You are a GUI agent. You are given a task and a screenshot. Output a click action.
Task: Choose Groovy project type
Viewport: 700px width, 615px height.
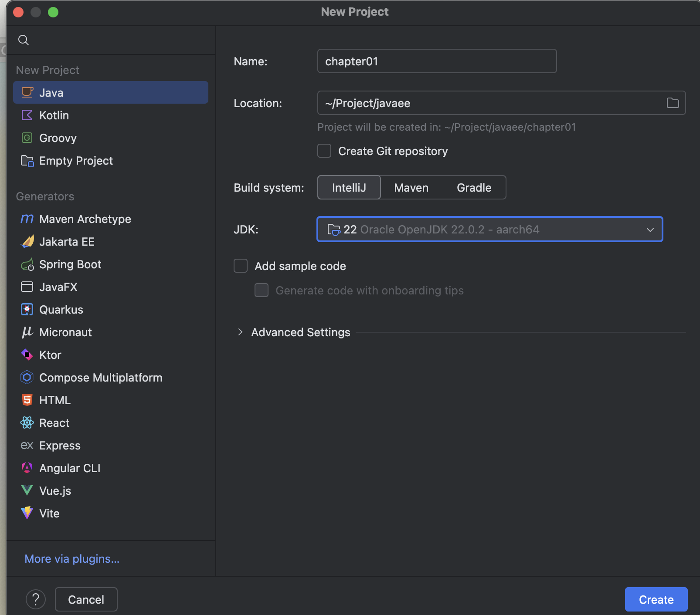click(x=111, y=138)
